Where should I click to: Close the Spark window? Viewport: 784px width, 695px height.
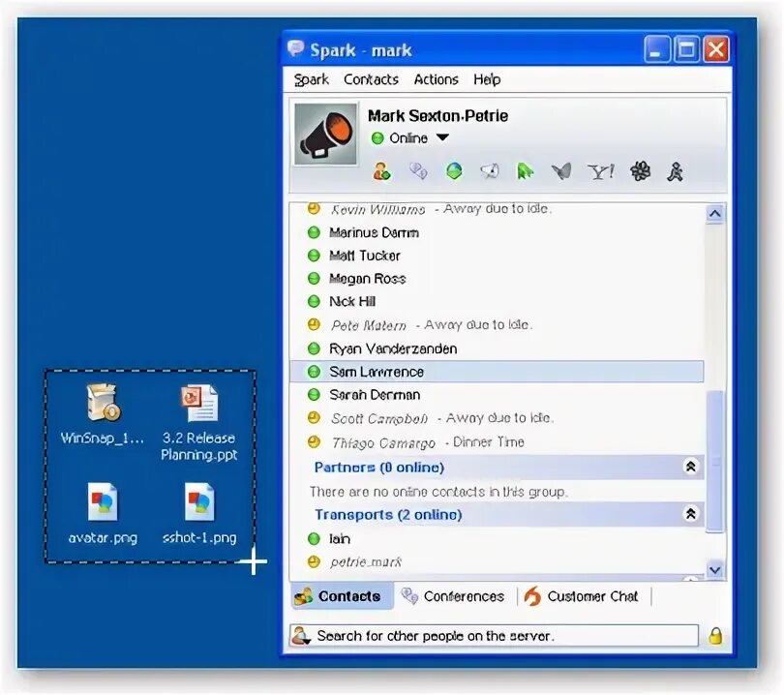pos(716,49)
